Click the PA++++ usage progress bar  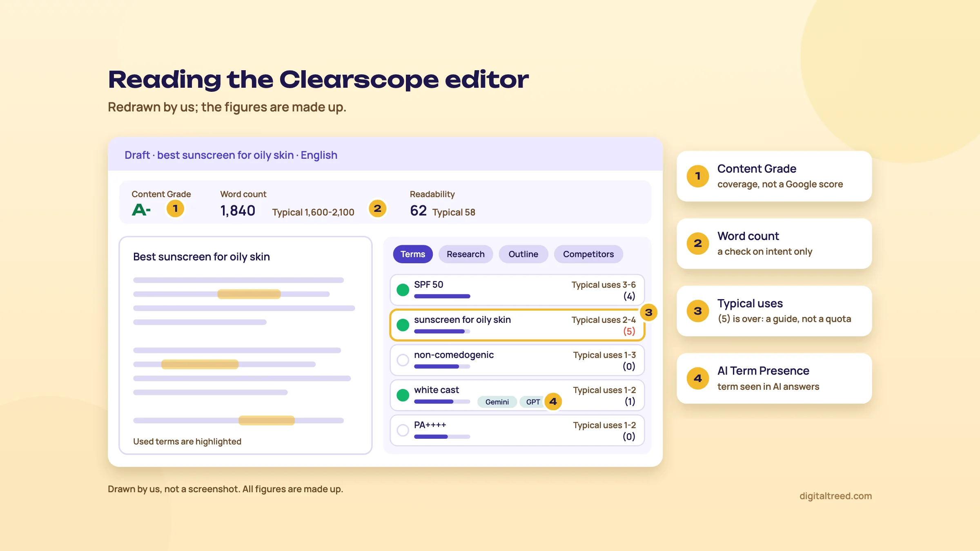442,437
